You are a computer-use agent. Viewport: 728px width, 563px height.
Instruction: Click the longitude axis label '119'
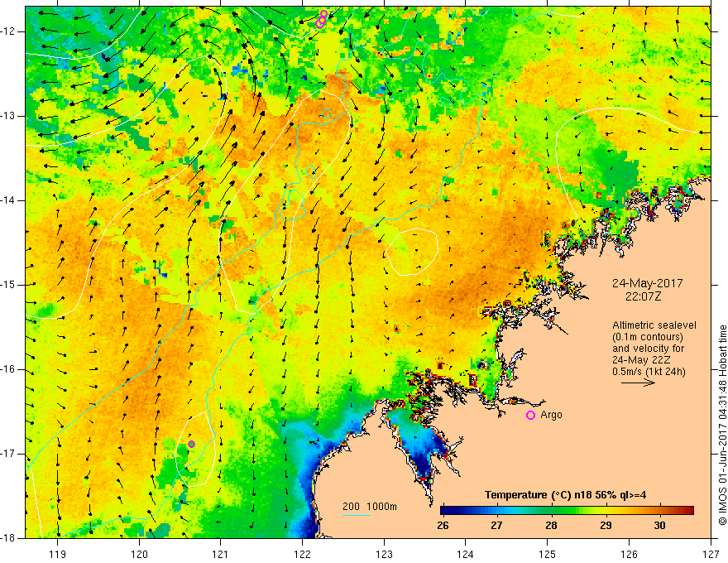pyautogui.click(x=58, y=554)
